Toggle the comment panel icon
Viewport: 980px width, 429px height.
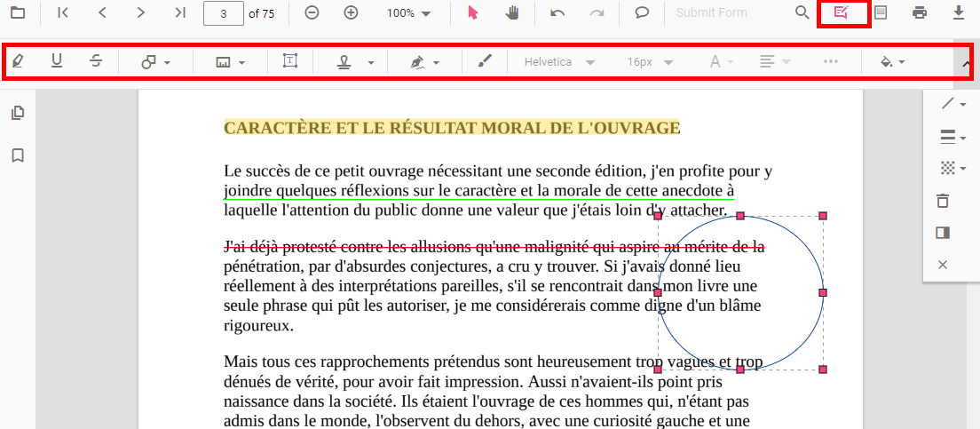point(943,234)
